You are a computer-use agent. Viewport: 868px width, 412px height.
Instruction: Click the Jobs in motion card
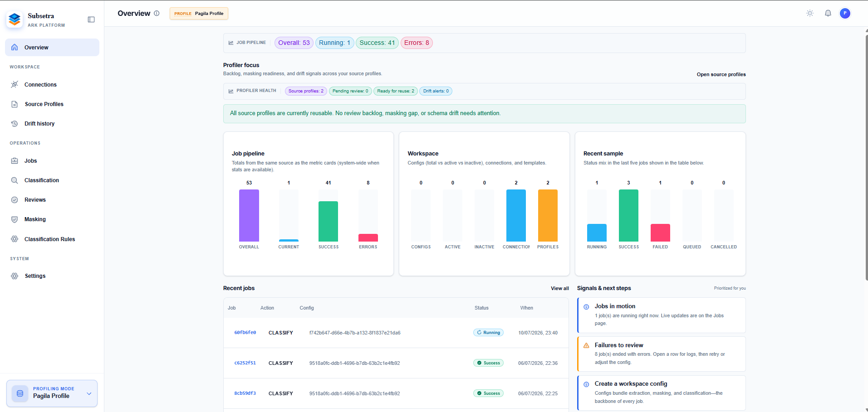pos(661,315)
